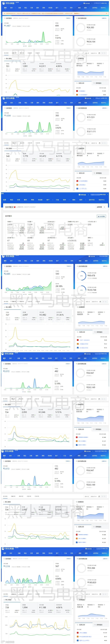Switch to 交易分析 tab in the ¥2,685 dashboard
Viewport: 110px width, 644px height.
click(30, 302)
